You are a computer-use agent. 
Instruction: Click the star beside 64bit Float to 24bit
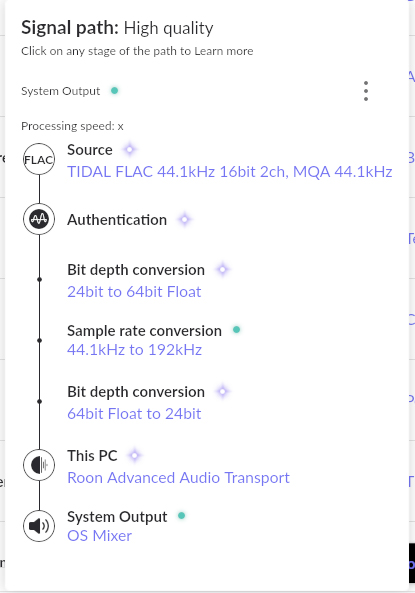pos(222,391)
